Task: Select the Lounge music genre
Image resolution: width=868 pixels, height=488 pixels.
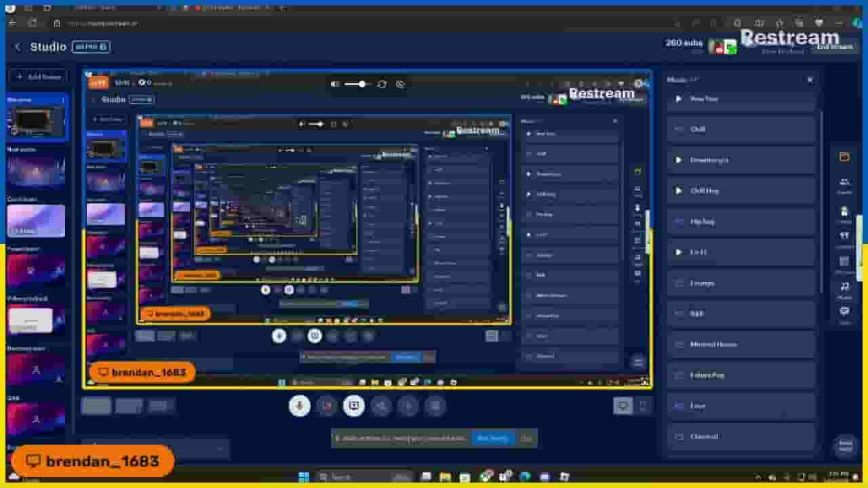Action: (741, 283)
